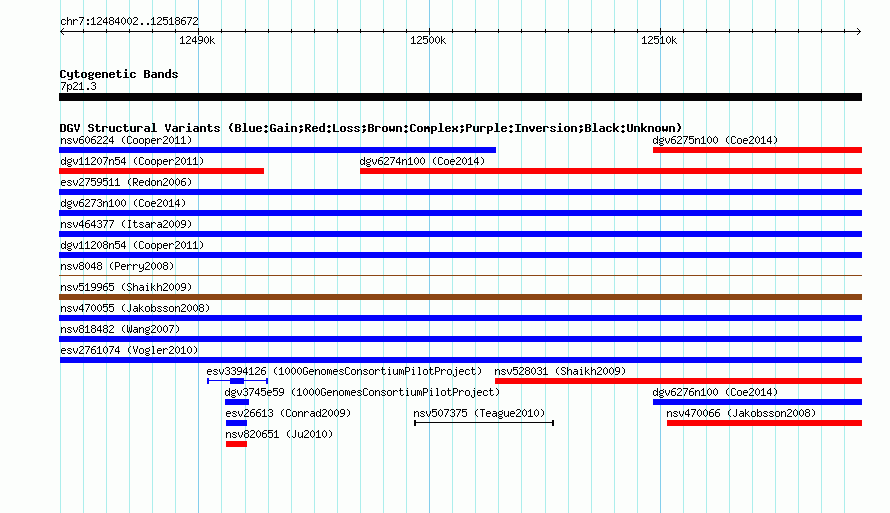Click the left arrow of the ruler

click(x=62, y=31)
